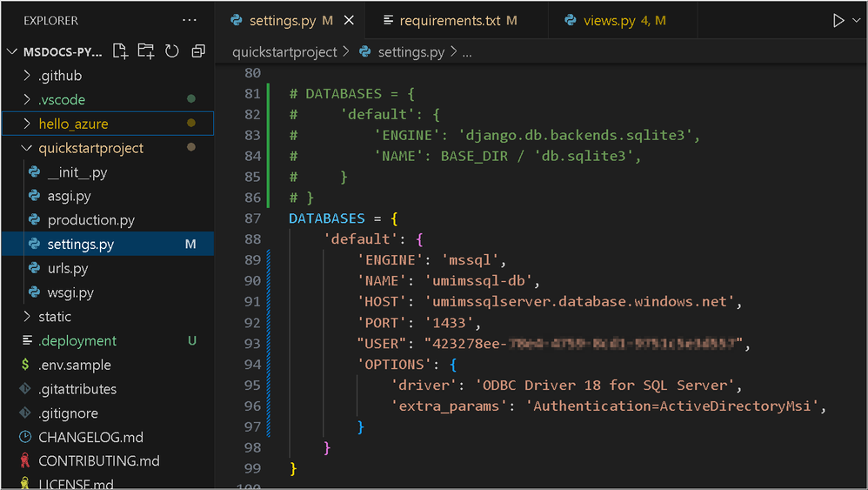Image resolution: width=868 pixels, height=490 pixels.
Task: Click commented 'django.db.backends.sqlite3' text
Action: click(x=576, y=135)
